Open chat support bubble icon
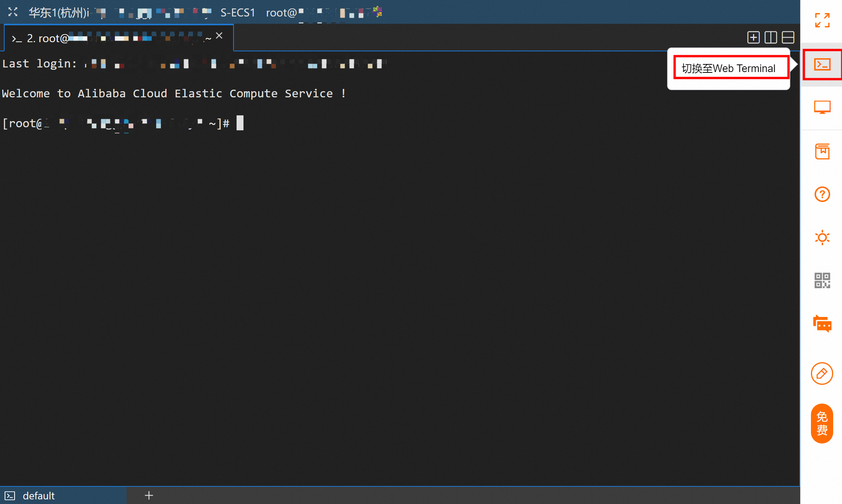The width and height of the screenshot is (842, 504). 822,324
